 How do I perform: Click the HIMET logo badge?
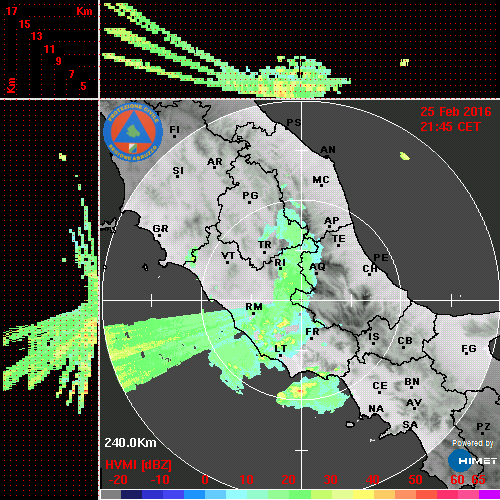(x=472, y=461)
